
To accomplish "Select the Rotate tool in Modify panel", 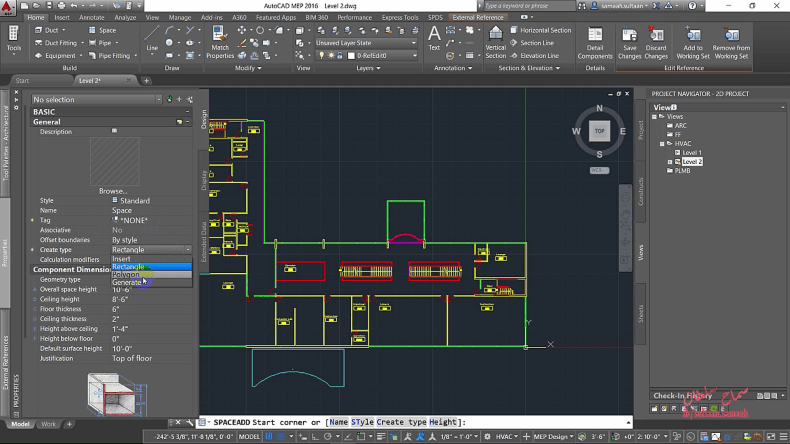I will pos(260,30).
